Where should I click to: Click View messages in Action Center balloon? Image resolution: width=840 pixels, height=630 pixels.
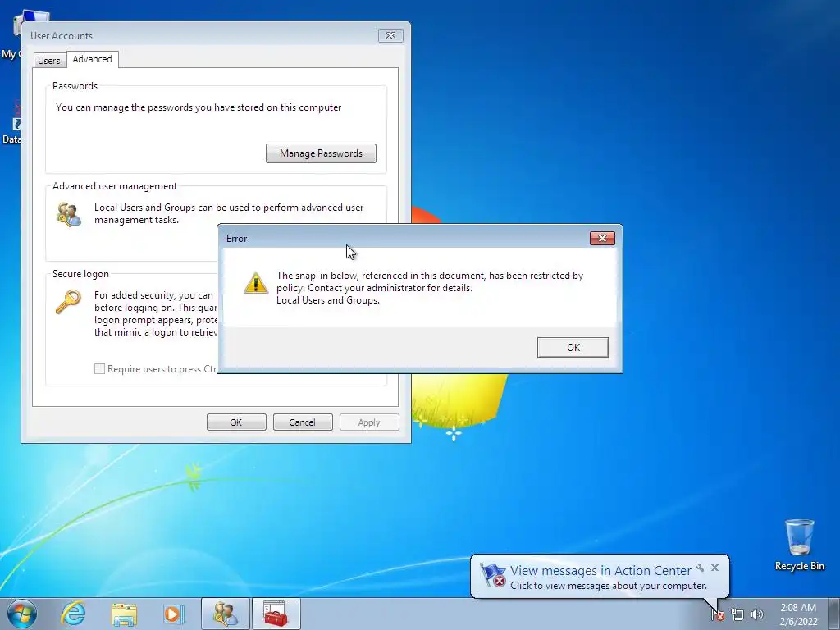[x=600, y=571]
